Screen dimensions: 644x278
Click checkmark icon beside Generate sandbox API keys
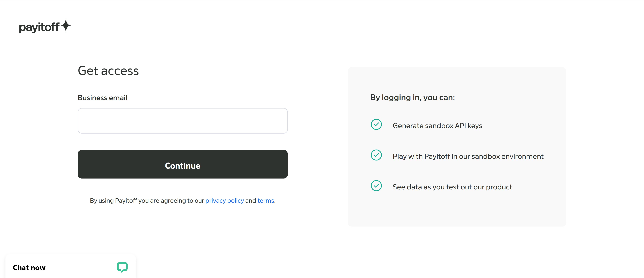click(x=376, y=125)
